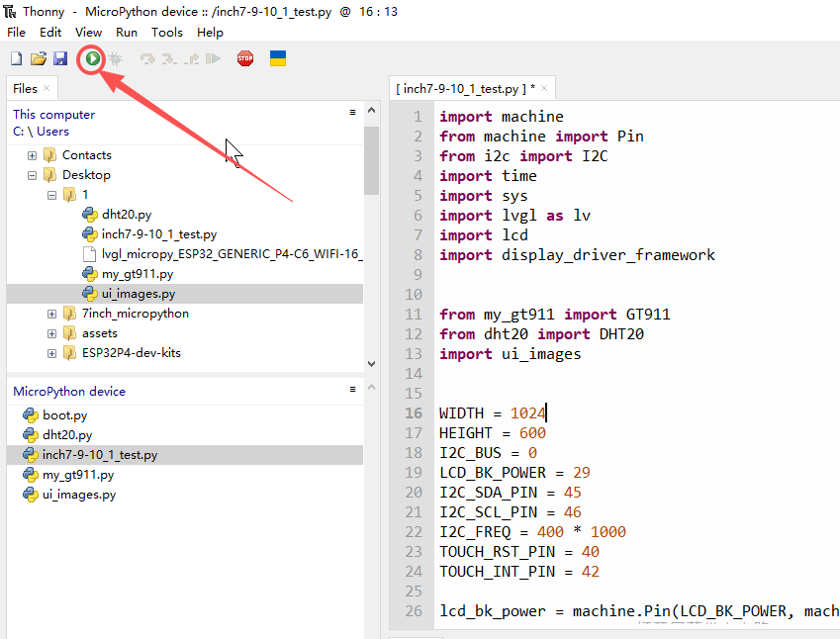This screenshot has width=840, height=639.
Task: Close the inch7-9-10_1_test.py editor tab
Action: click(x=544, y=88)
